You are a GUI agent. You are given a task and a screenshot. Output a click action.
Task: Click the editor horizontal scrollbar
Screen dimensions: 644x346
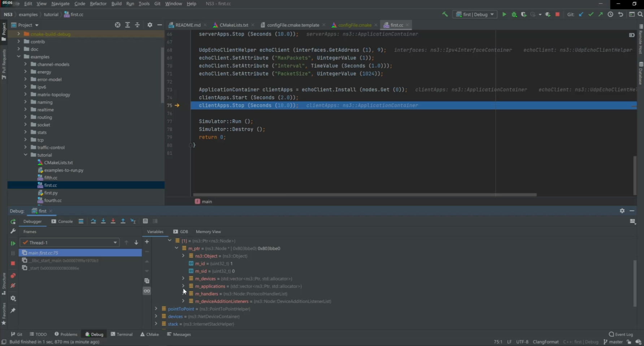coord(365,195)
